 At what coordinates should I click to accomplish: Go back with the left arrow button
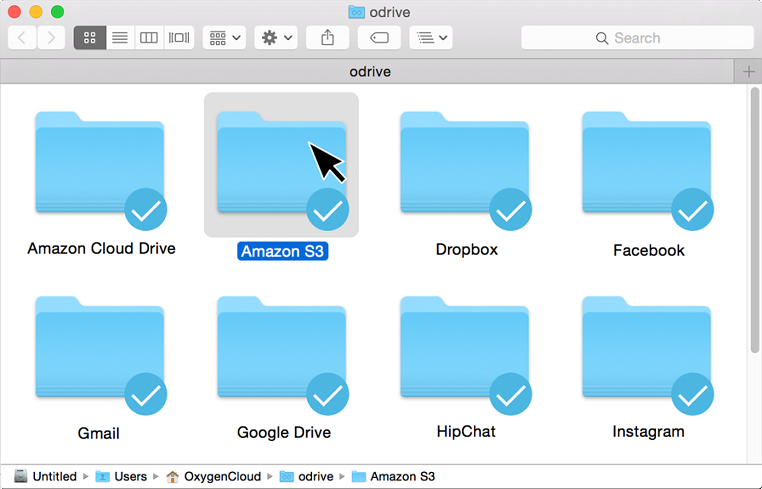[x=22, y=37]
